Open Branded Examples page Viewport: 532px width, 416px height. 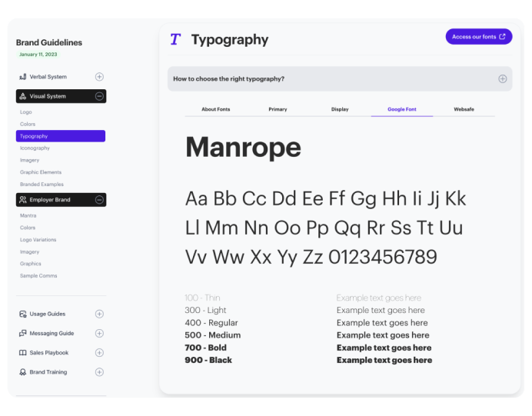42,185
